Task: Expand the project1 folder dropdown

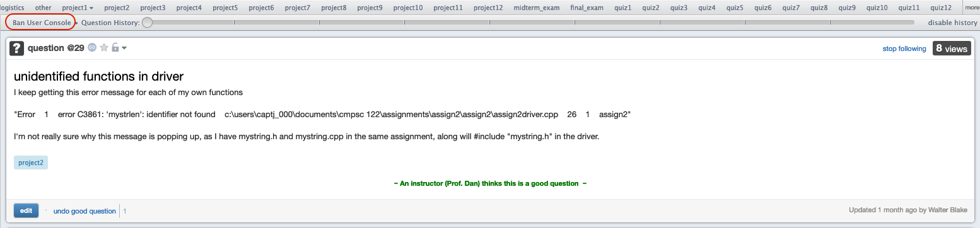Action: tap(78, 8)
